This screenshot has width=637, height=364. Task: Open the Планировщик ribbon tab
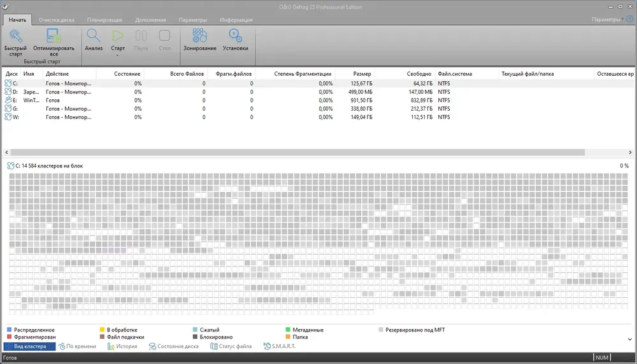click(x=104, y=20)
